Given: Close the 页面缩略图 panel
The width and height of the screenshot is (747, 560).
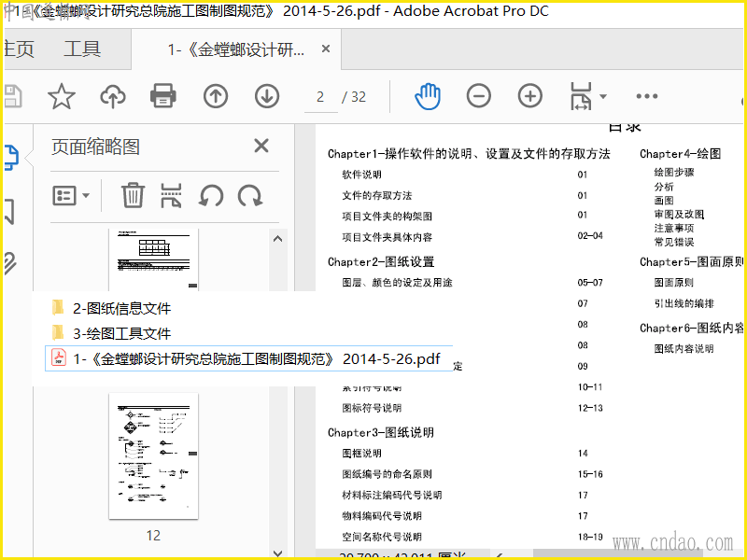Looking at the screenshot, I should [261, 146].
